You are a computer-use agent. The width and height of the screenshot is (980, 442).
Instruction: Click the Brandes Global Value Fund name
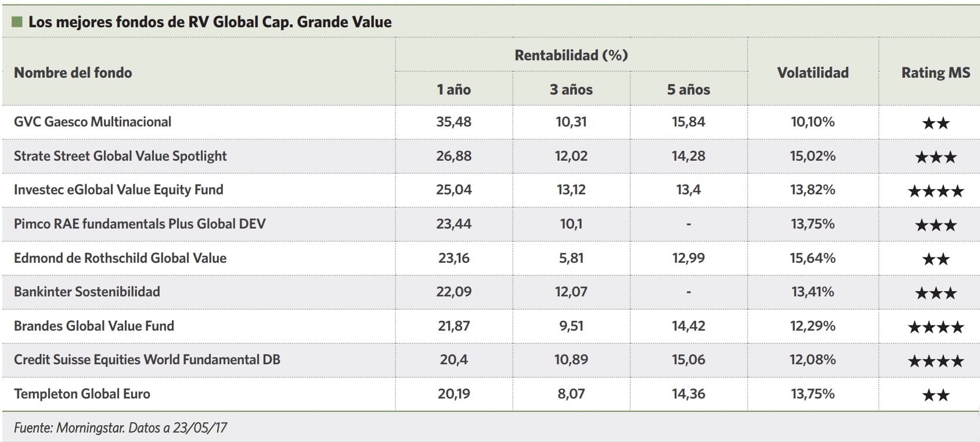[x=94, y=326]
